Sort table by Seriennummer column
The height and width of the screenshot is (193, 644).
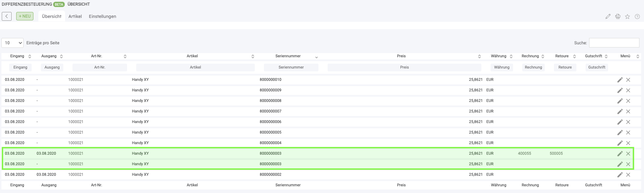click(x=288, y=56)
